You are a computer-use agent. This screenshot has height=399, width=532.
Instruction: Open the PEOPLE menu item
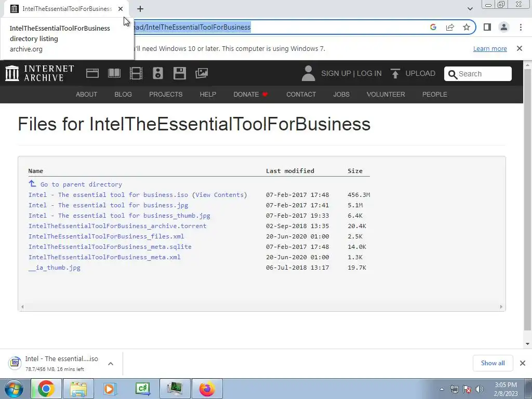tap(435, 95)
